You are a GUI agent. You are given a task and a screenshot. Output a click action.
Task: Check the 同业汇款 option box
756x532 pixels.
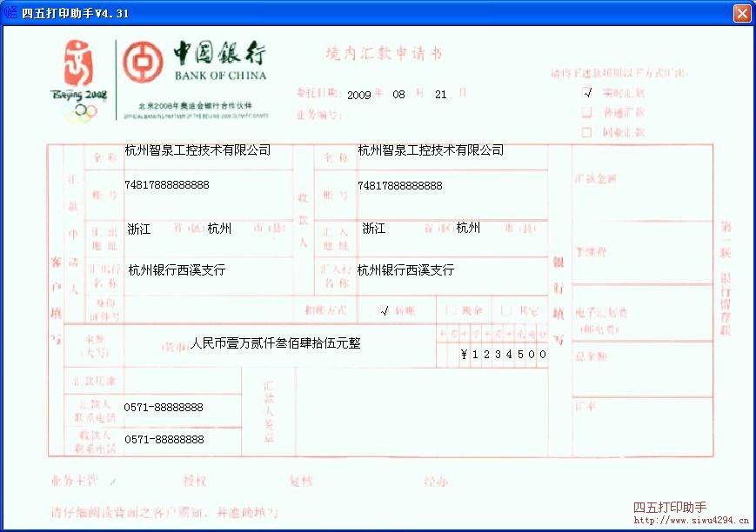point(587,130)
